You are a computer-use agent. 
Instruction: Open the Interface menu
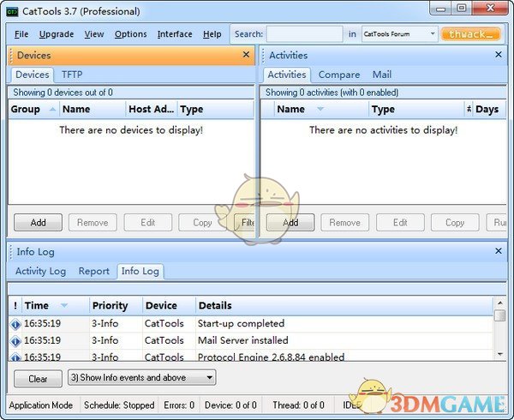coord(175,34)
